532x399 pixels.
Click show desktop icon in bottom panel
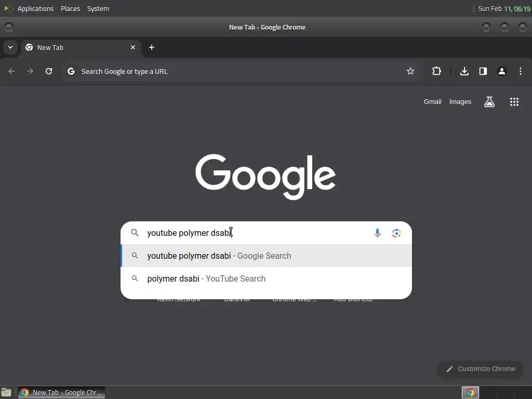6,393
